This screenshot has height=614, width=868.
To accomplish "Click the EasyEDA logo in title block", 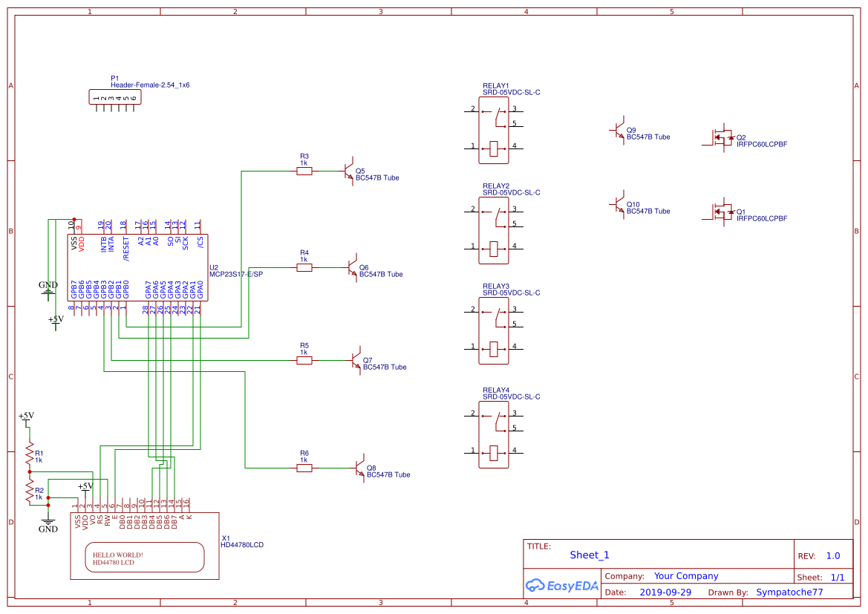I will point(562,585).
